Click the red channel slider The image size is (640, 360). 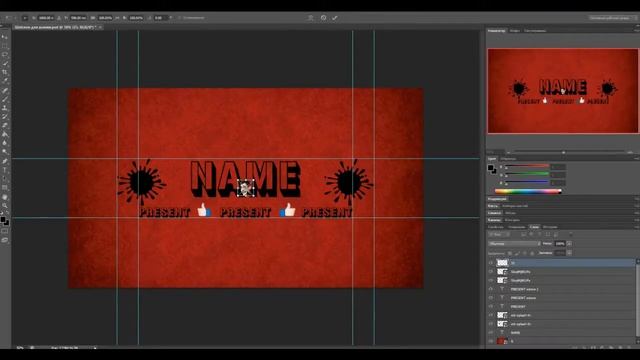point(527,166)
